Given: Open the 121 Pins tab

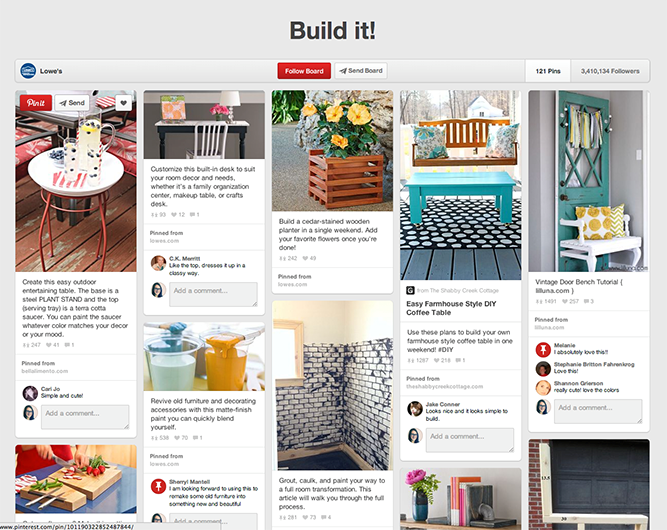Looking at the screenshot, I should 548,71.
